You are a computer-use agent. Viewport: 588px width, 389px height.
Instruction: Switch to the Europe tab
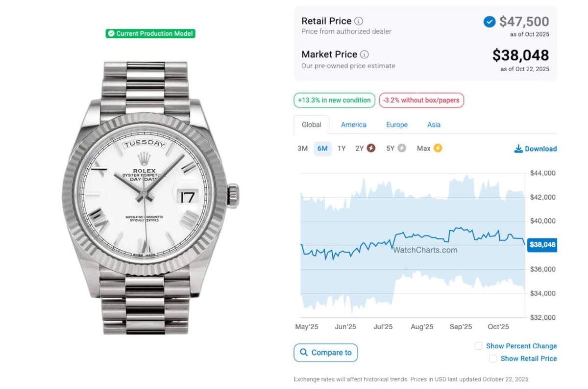[397, 125]
